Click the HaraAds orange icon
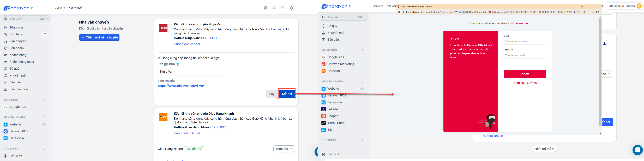Screen dimensions: 644x161 coord(323,71)
